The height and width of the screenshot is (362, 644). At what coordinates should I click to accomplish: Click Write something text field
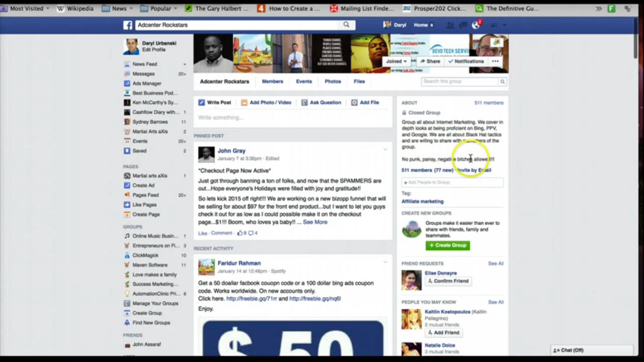click(292, 118)
